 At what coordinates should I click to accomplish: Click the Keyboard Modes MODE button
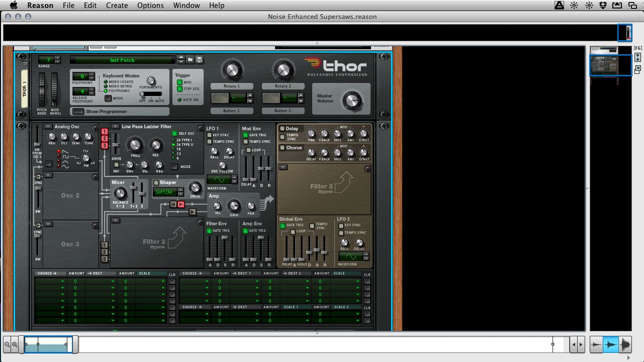coord(108,98)
